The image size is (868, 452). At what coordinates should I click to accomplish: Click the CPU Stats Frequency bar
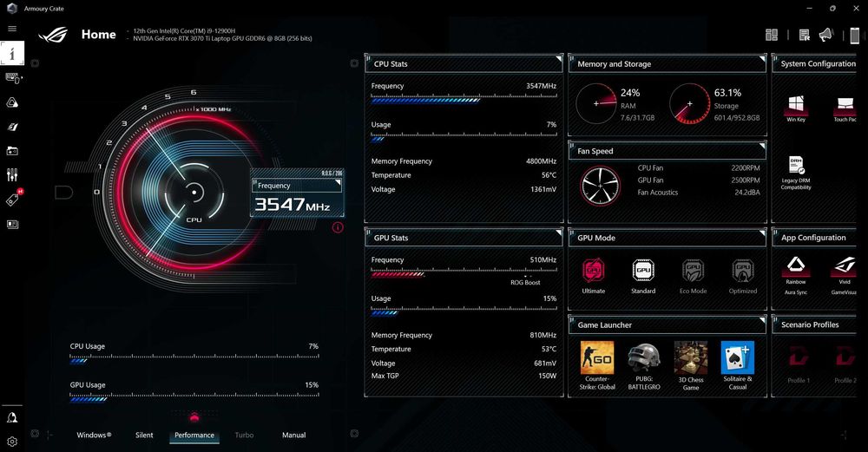pyautogui.click(x=464, y=99)
